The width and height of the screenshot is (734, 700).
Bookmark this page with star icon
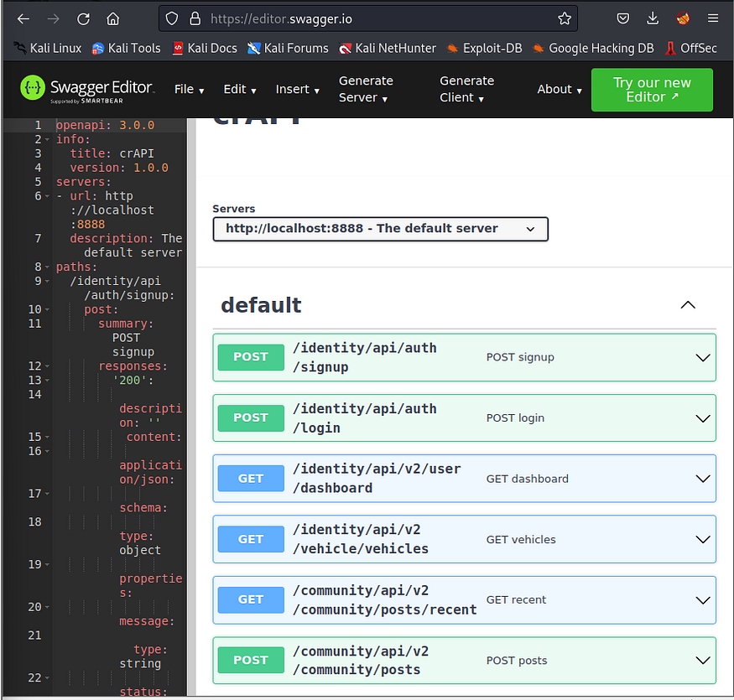click(x=565, y=18)
